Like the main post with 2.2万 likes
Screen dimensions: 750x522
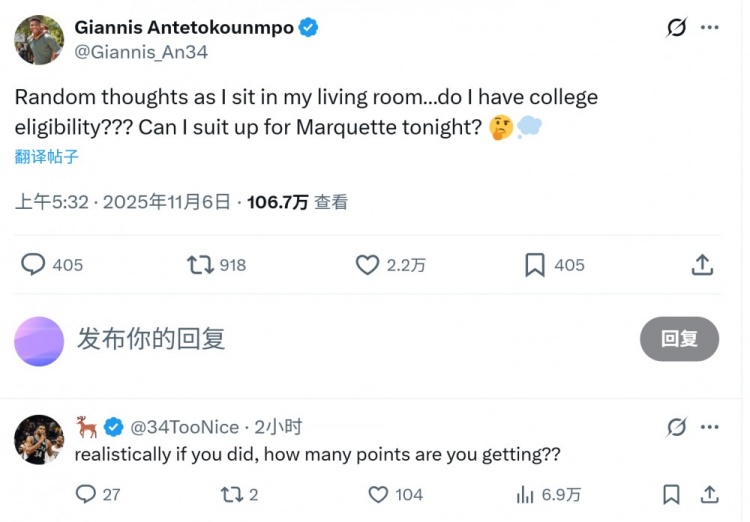coord(368,265)
